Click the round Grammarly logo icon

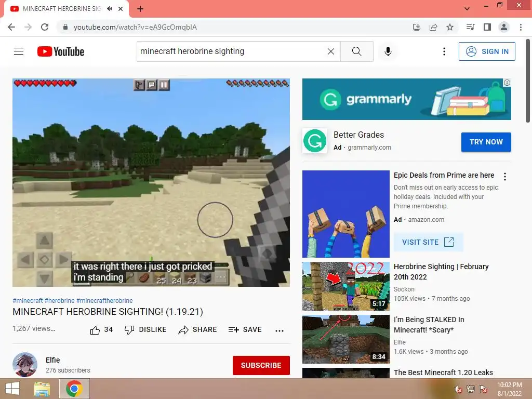coord(314,141)
